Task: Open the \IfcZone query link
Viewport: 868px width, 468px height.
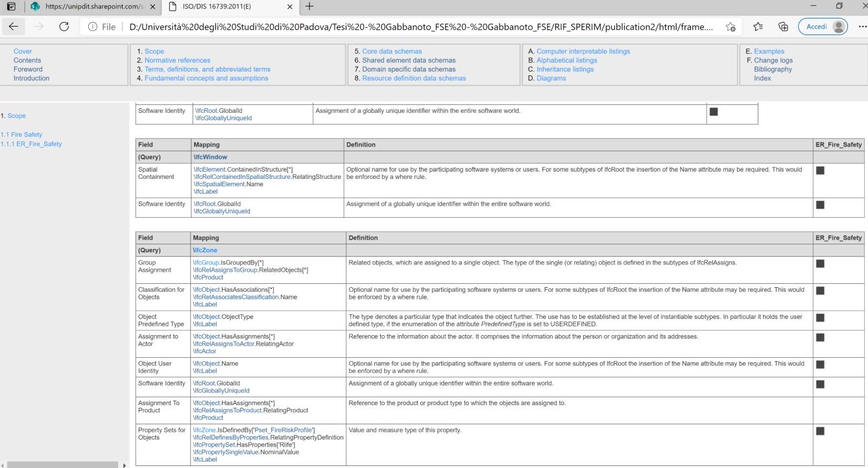Action: pyautogui.click(x=204, y=250)
